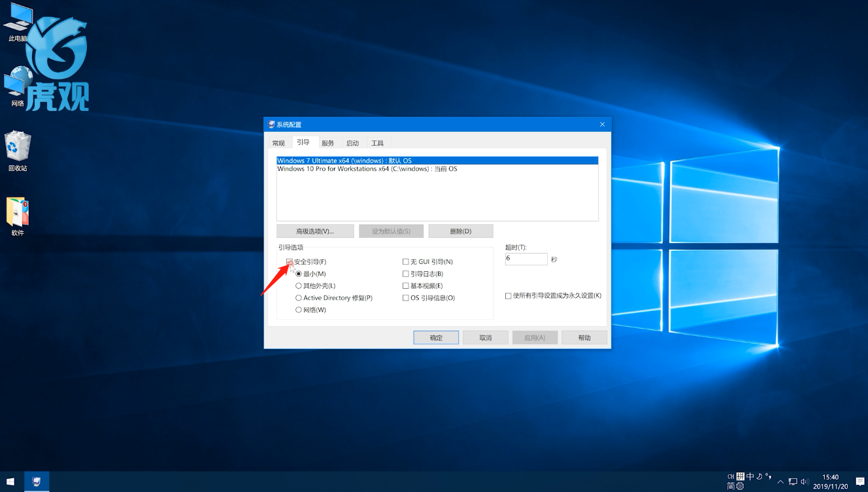Viewport: 868px width, 492px height.
Task: Click the CH input language indicator
Action: 731,476
